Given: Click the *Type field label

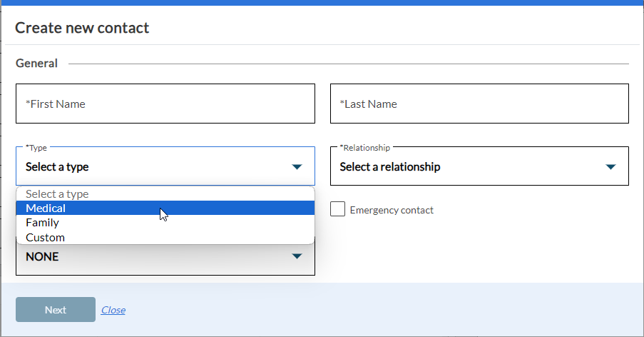Looking at the screenshot, I should (x=36, y=148).
